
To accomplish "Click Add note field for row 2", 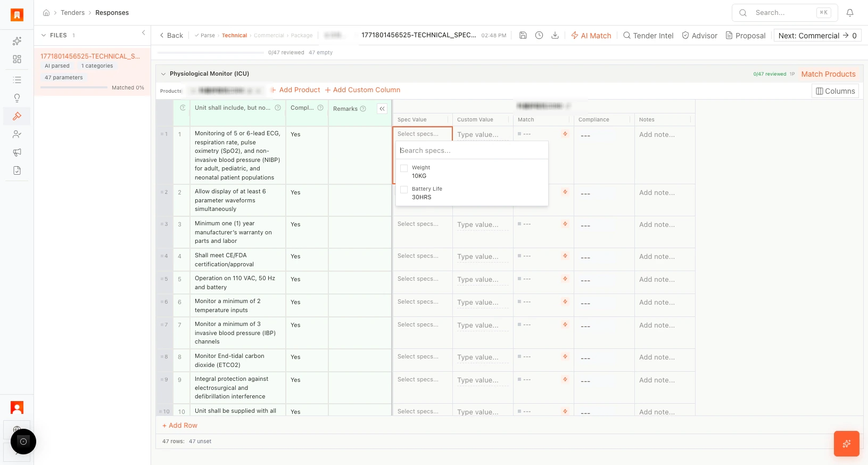I will [x=664, y=193].
